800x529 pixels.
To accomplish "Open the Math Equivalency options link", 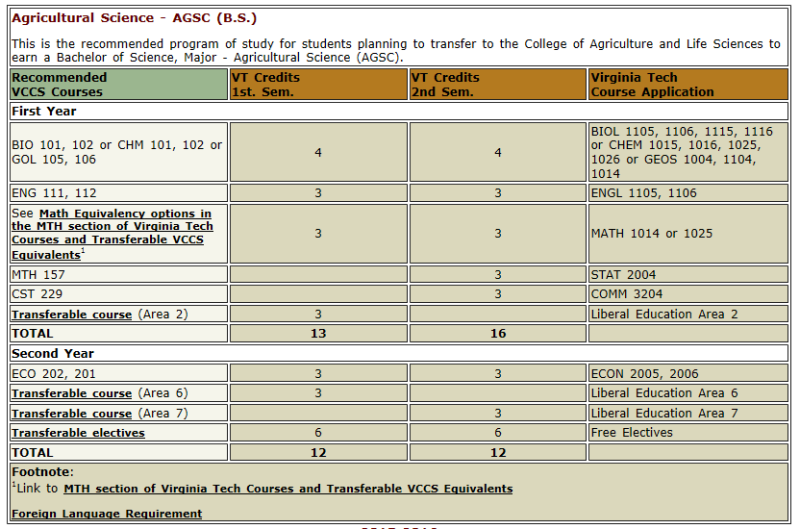I will [x=112, y=233].
